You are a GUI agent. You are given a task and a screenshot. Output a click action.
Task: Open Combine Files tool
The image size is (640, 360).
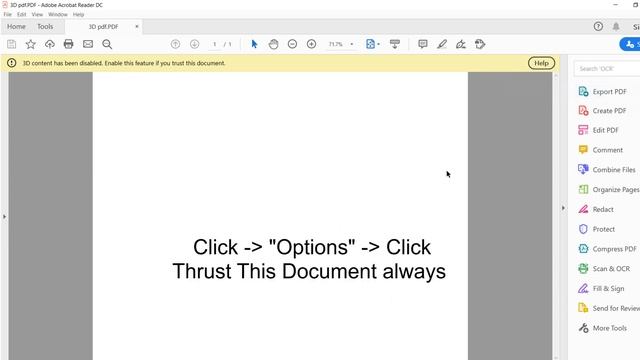(x=607, y=169)
